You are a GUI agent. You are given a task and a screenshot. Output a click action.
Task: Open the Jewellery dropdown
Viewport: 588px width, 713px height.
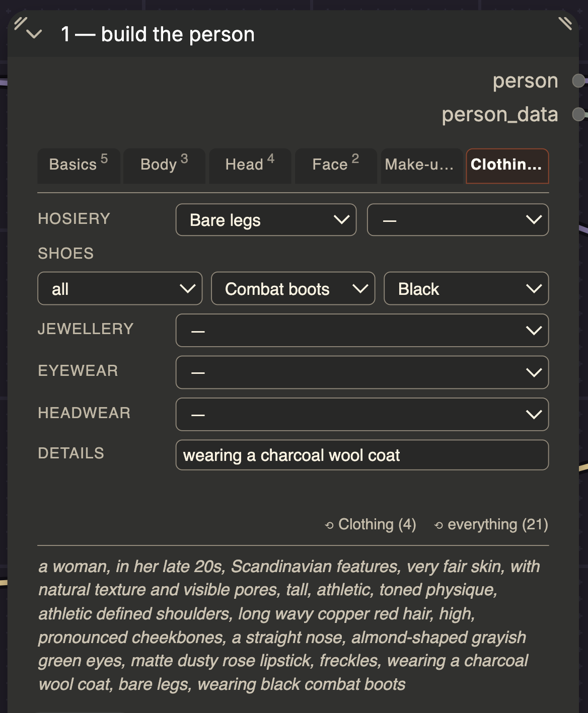[x=362, y=331]
